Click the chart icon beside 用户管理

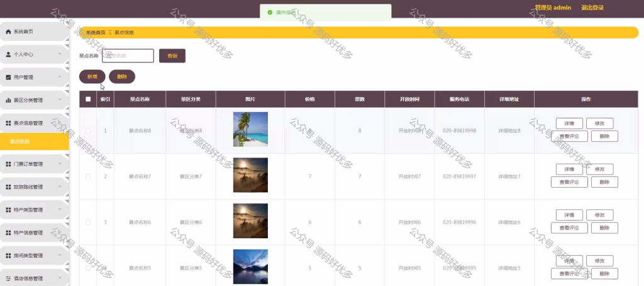8,77
